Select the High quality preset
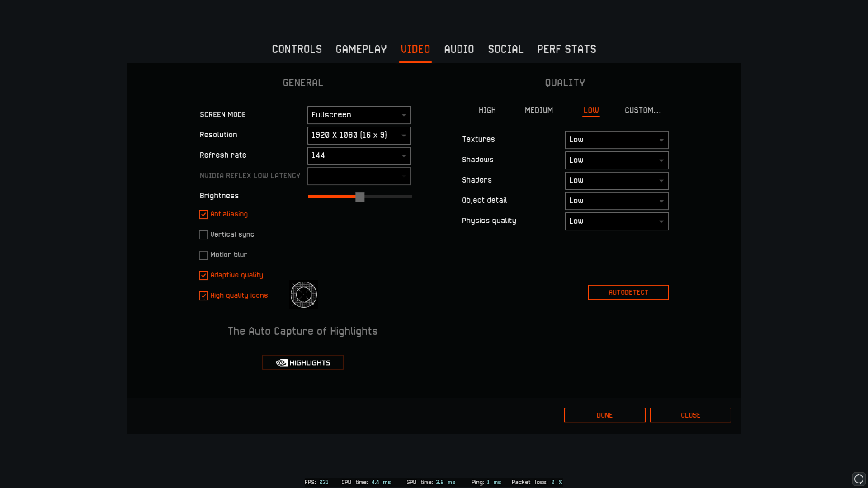 point(487,110)
